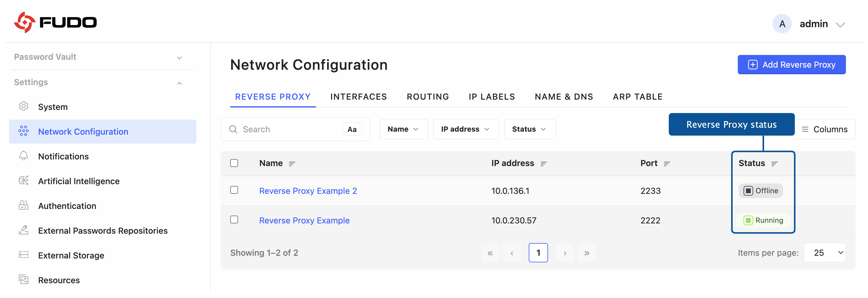Click the Notifications bell icon
Screen dimensions: 868x298
click(x=23, y=156)
